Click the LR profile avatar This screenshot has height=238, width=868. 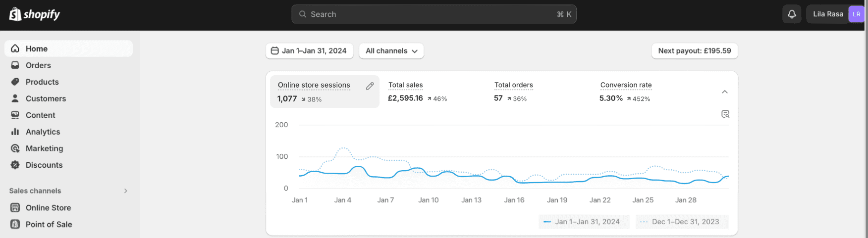pos(856,14)
